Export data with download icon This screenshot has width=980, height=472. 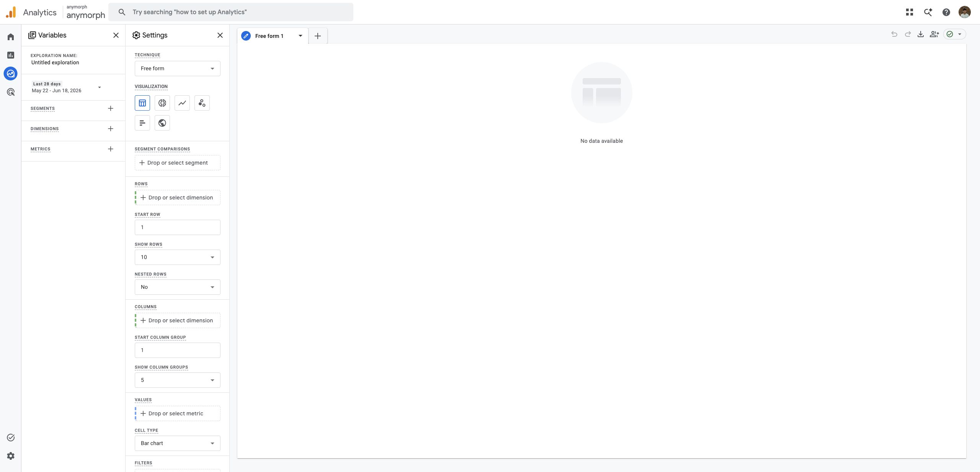click(921, 34)
